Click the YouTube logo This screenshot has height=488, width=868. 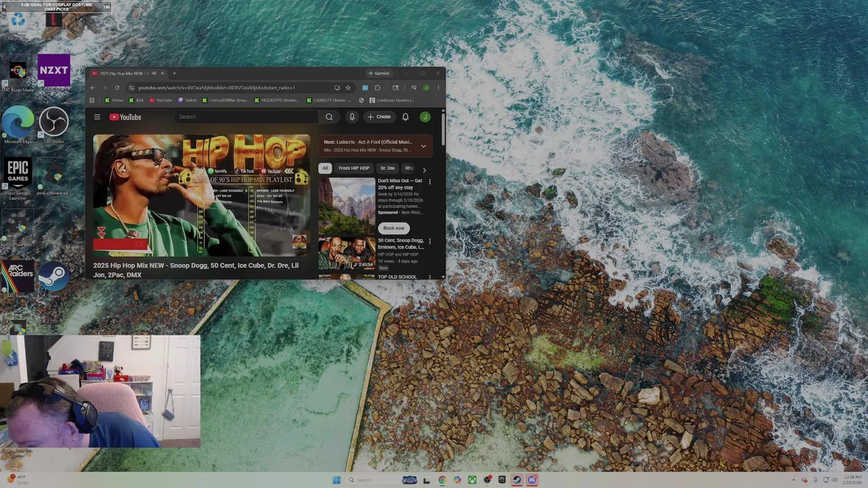tap(125, 117)
